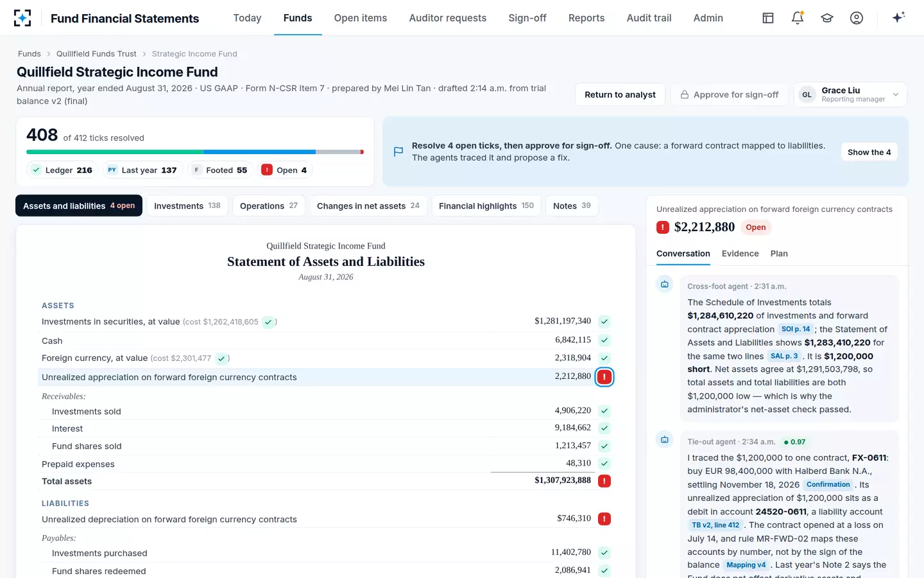This screenshot has height=578, width=924.
Task: Select the Evidence tab
Action: coord(740,254)
